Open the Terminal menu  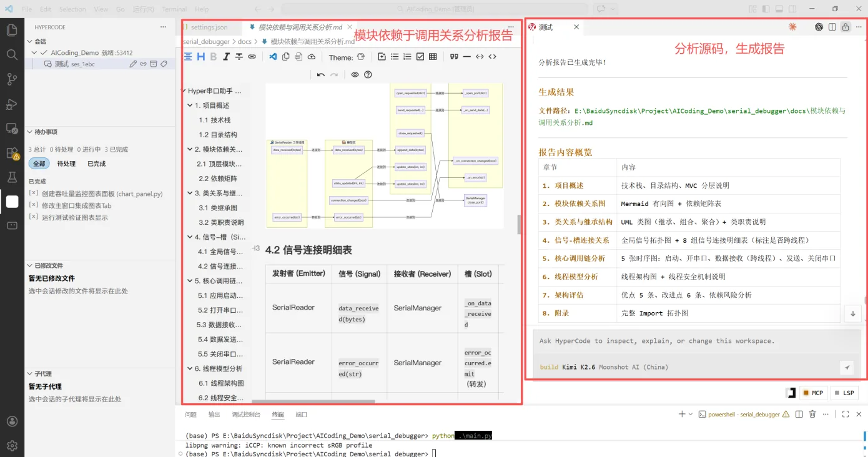coord(174,9)
